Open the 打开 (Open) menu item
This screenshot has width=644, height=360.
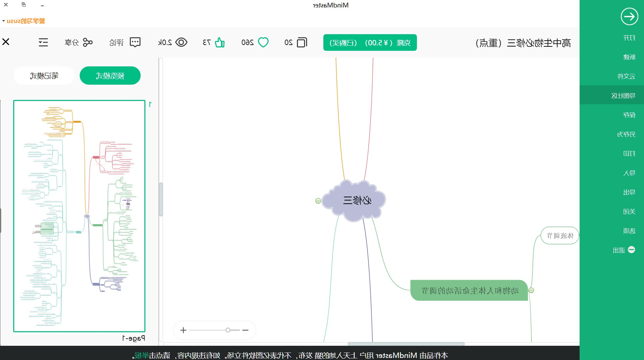(629, 38)
